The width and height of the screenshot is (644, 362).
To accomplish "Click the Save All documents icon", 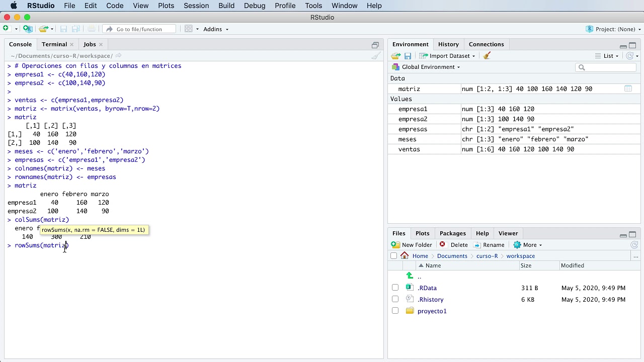I will tap(76, 29).
